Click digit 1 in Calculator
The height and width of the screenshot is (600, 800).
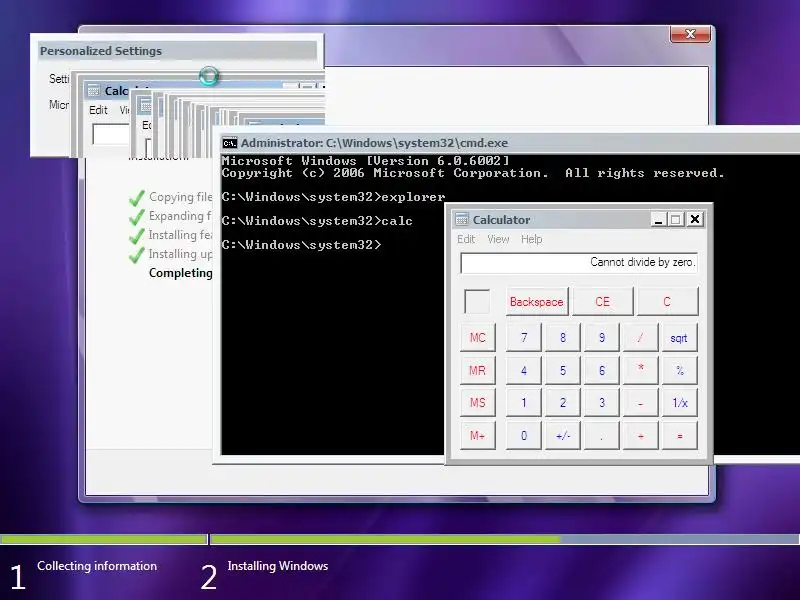[524, 403]
